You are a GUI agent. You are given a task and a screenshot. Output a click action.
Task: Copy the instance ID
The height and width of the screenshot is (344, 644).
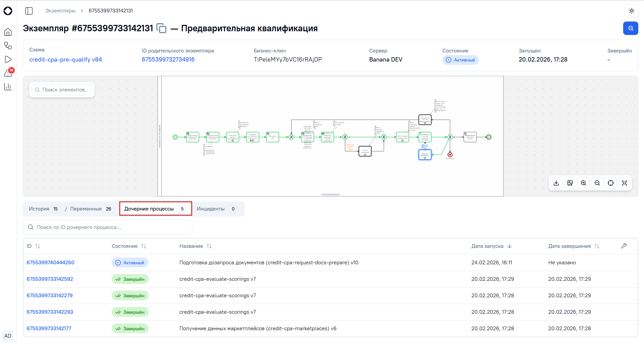click(x=161, y=28)
